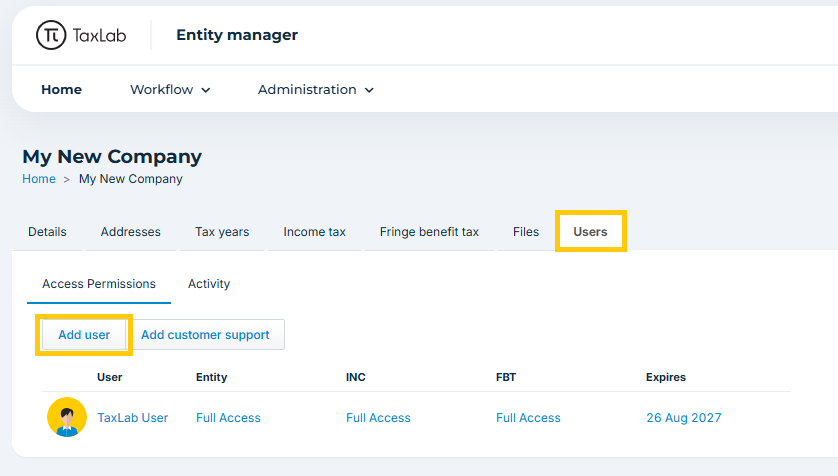Change the 26 Aug 2027 expiry date
The height and width of the screenshot is (476, 838).
tap(684, 418)
